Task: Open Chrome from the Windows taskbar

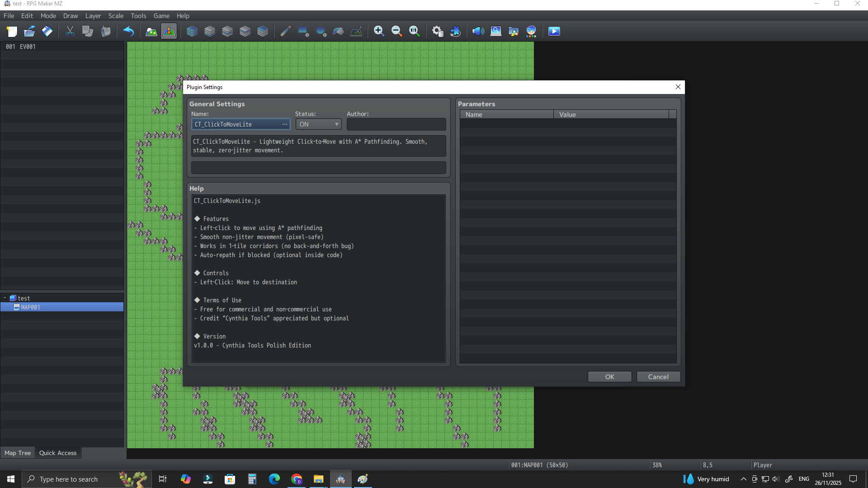Action: coord(297,479)
